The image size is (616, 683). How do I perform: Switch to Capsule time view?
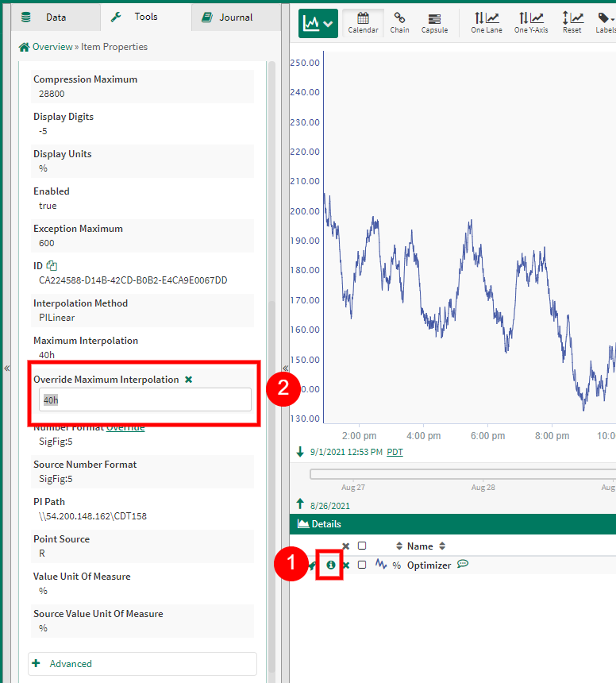(x=434, y=22)
